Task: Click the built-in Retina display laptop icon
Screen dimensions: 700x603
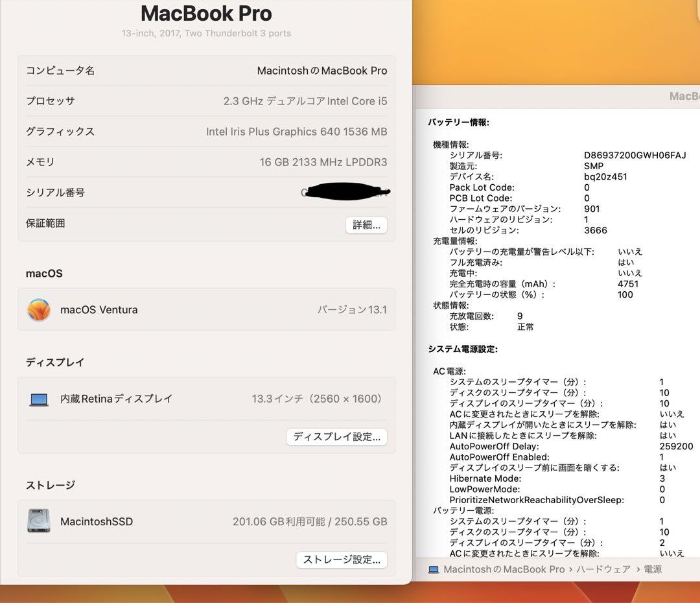Action: (39, 399)
